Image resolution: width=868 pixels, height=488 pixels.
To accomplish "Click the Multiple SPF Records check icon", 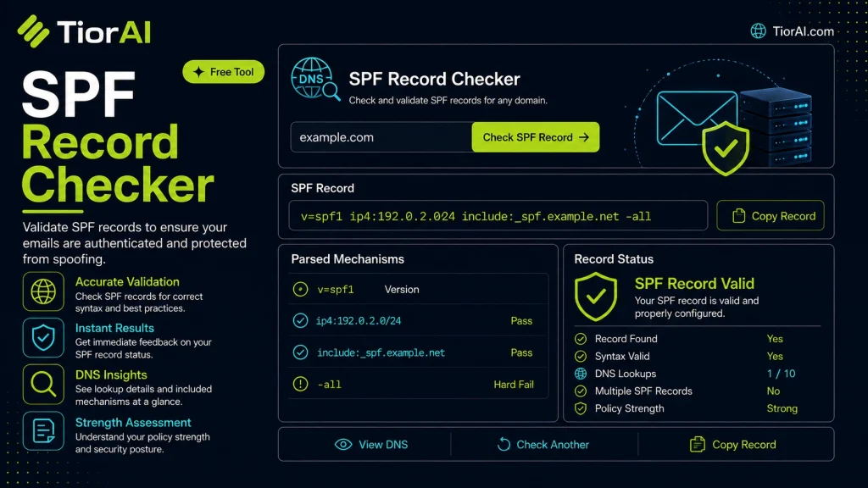I will (581, 391).
